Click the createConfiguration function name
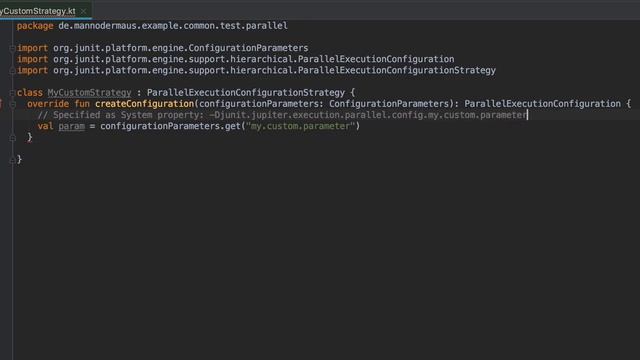Image resolution: width=640 pixels, height=360 pixels. 144,104
